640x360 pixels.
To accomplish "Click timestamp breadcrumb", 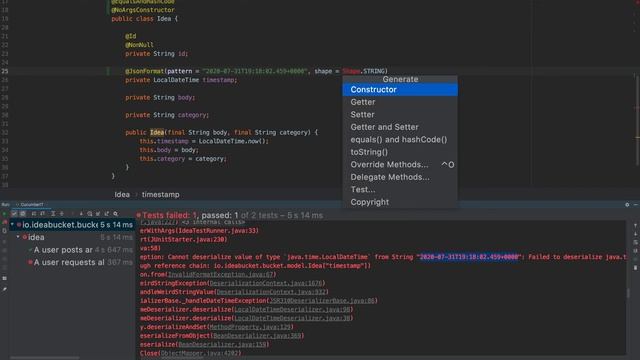I will click(160, 195).
